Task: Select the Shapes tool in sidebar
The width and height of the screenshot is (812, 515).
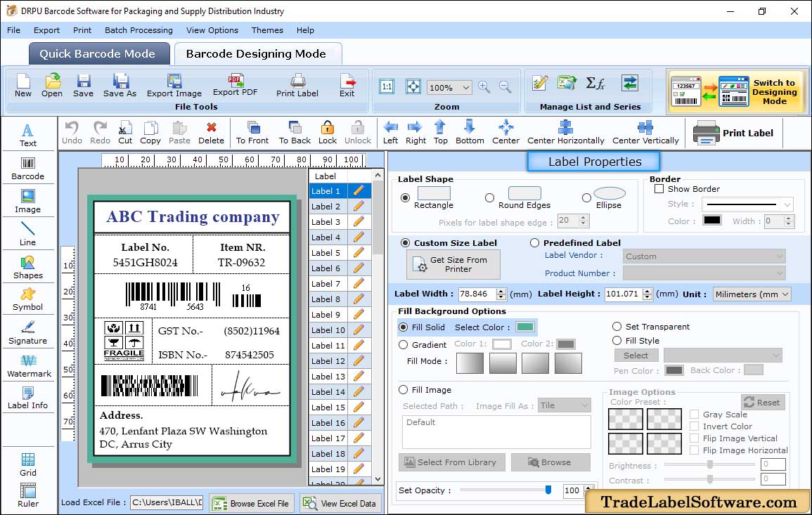Action: 28,268
